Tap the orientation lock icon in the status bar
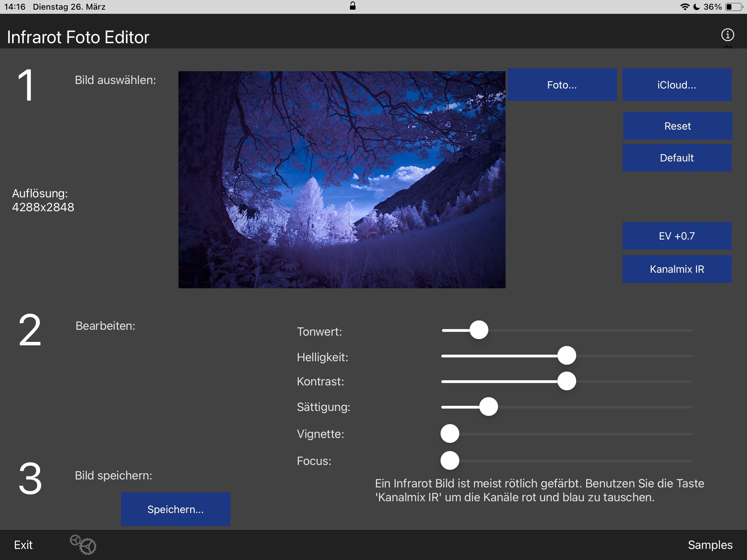Image resolution: width=747 pixels, height=560 pixels. click(352, 6)
